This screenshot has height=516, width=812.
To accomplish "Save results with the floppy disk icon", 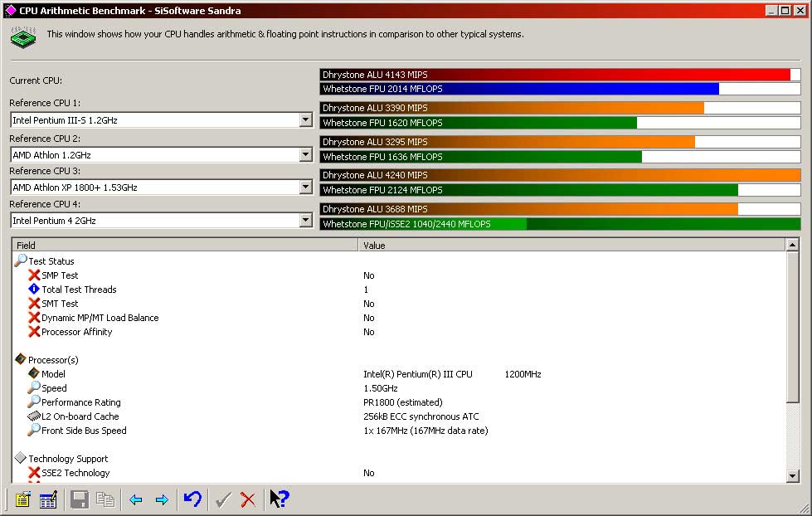I will click(x=80, y=499).
